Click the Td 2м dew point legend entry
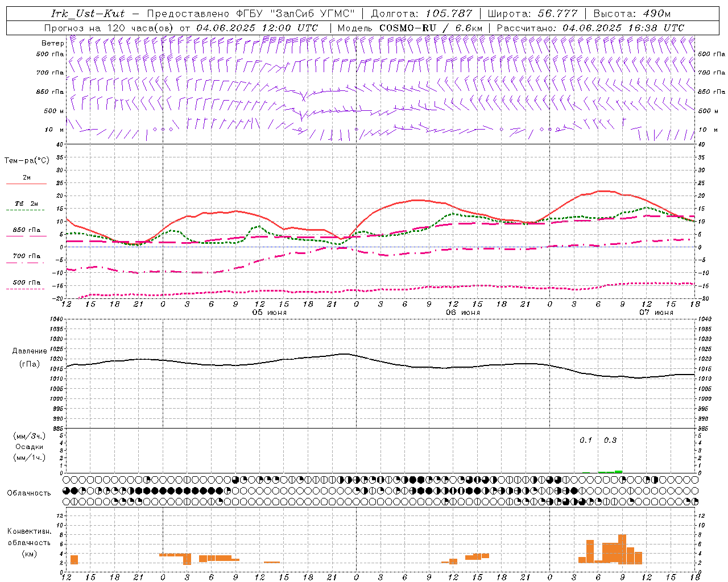Image resolution: width=728 pixels, height=582 pixels. (x=26, y=203)
